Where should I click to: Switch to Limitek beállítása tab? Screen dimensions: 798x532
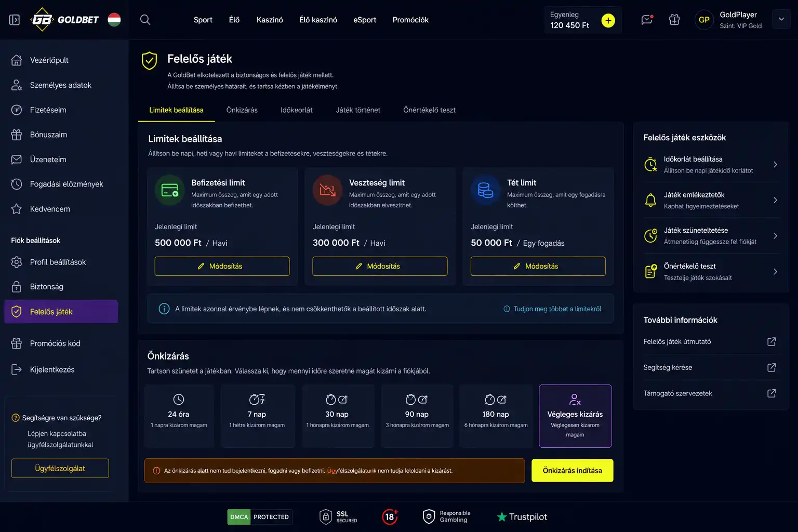tap(177, 110)
